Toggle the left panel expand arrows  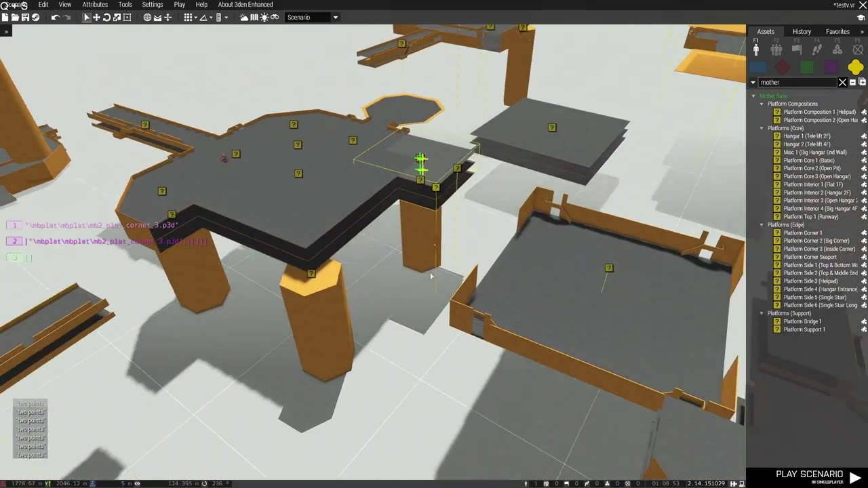click(5, 31)
